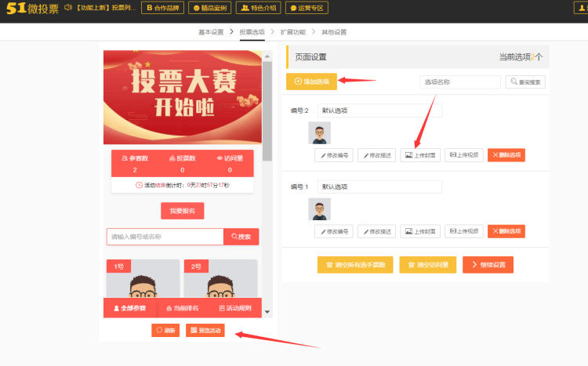Image resolution: width=588 pixels, height=366 pixels.
Task: Delete option 编号1 with 删除选项
Action: click(x=506, y=231)
